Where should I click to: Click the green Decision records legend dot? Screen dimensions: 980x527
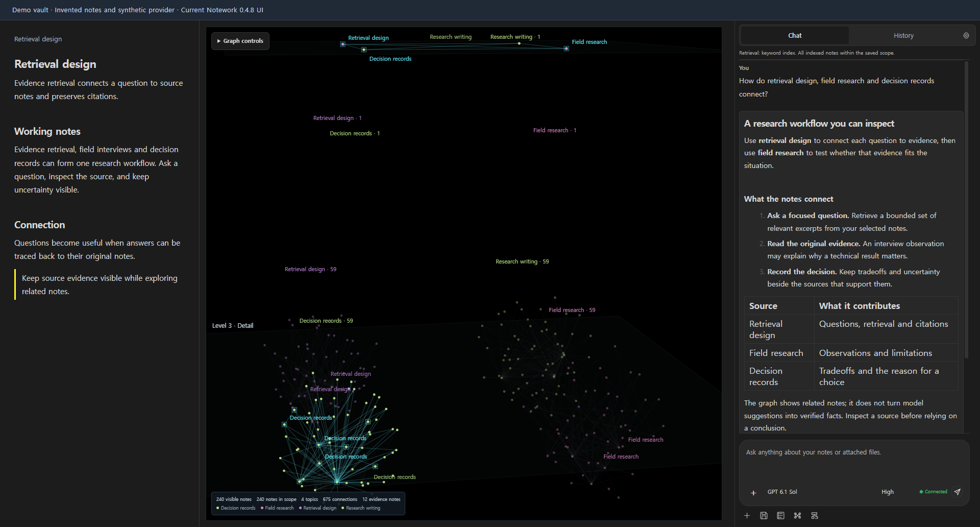(x=217, y=508)
